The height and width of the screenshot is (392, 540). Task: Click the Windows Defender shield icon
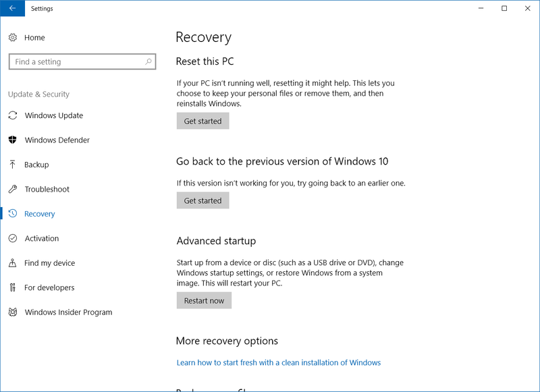[13, 140]
